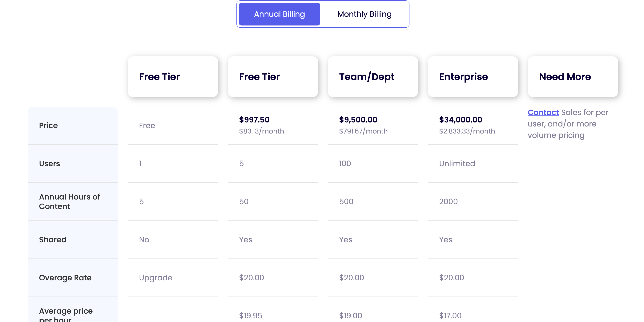Click the $997.50 annual price
This screenshot has width=644, height=322.
click(254, 120)
